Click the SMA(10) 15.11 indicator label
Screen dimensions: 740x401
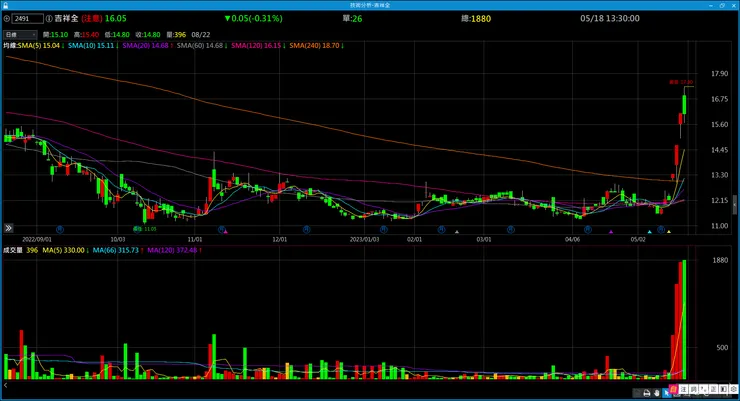(93, 46)
